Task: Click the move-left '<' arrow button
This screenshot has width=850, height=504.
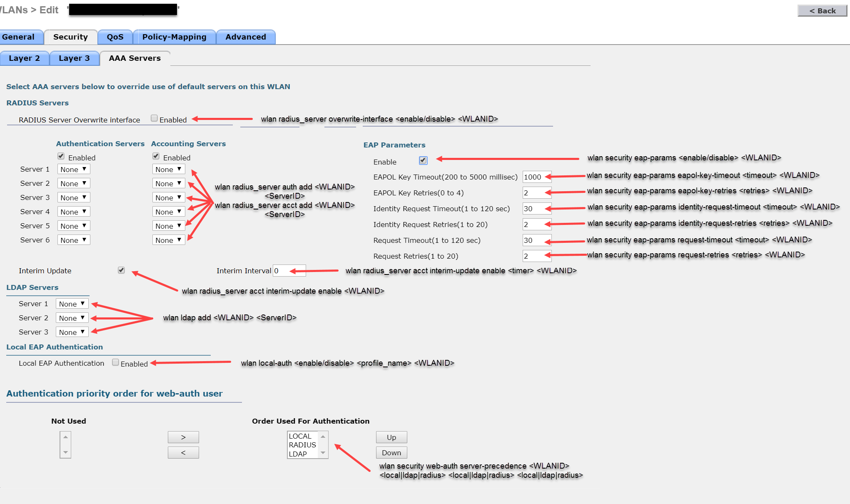Action: (x=183, y=453)
